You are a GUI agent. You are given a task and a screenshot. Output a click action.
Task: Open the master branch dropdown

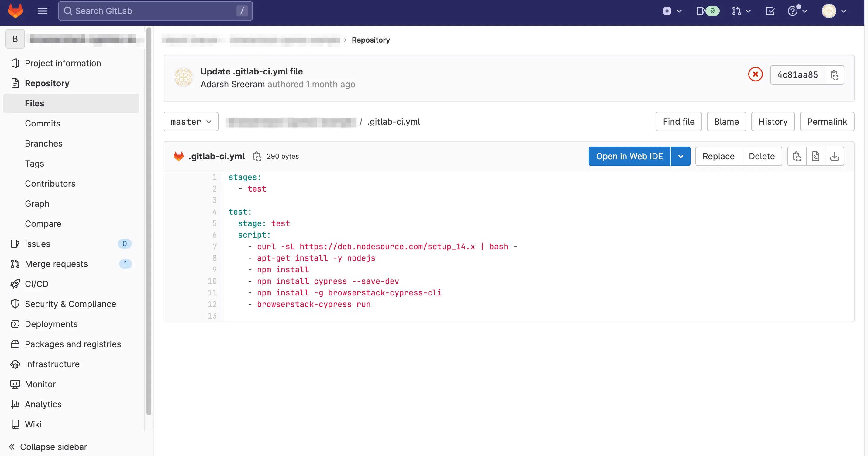point(191,122)
